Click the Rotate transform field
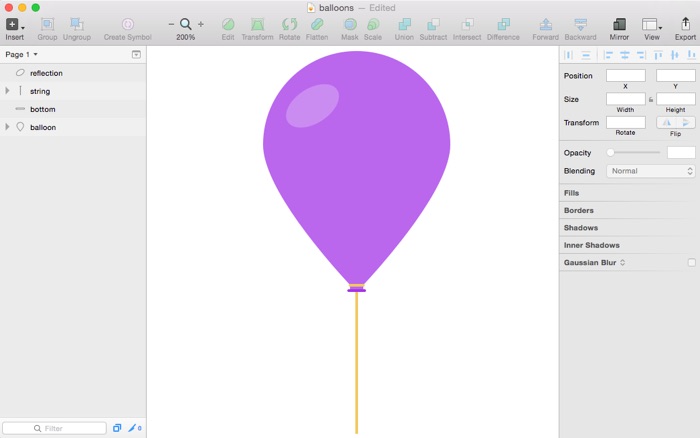700x438 pixels. tap(625, 122)
